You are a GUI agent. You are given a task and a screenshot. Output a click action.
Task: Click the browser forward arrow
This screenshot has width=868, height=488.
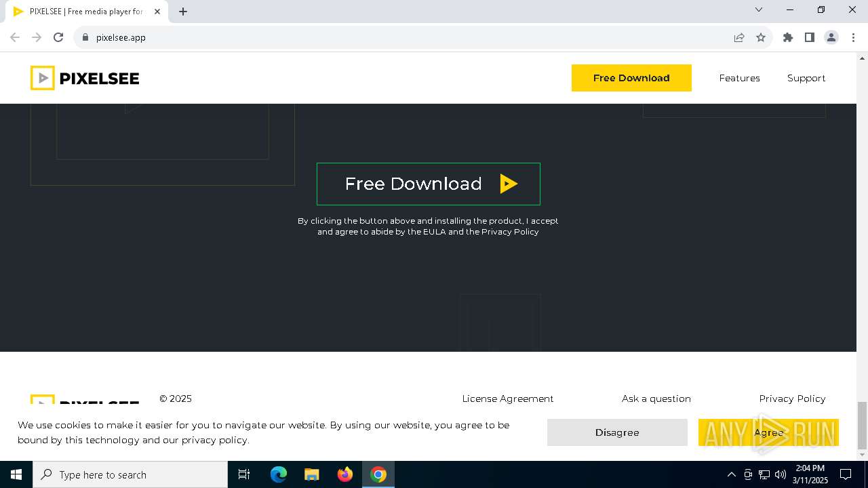(37, 37)
